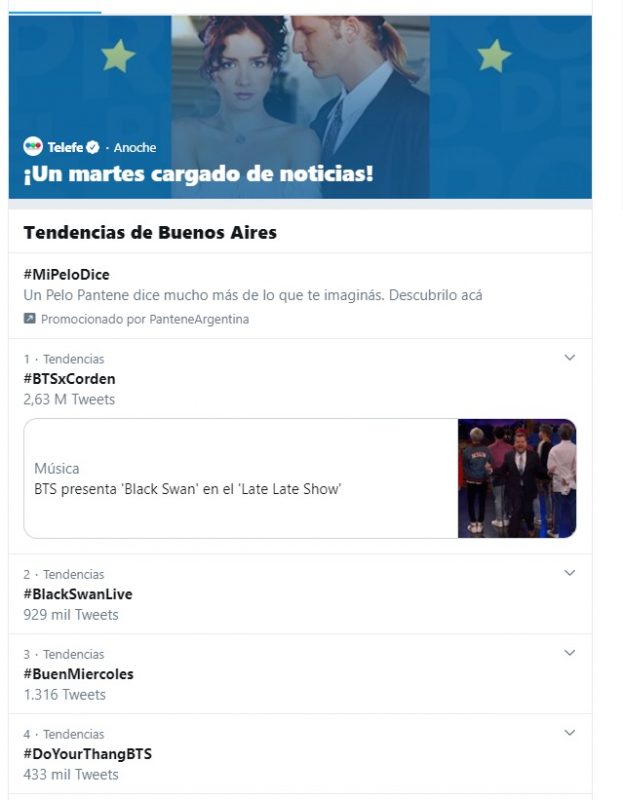Click "Promocionado por PanteneArgentina" label
This screenshot has width=623, height=800.
coord(144,319)
